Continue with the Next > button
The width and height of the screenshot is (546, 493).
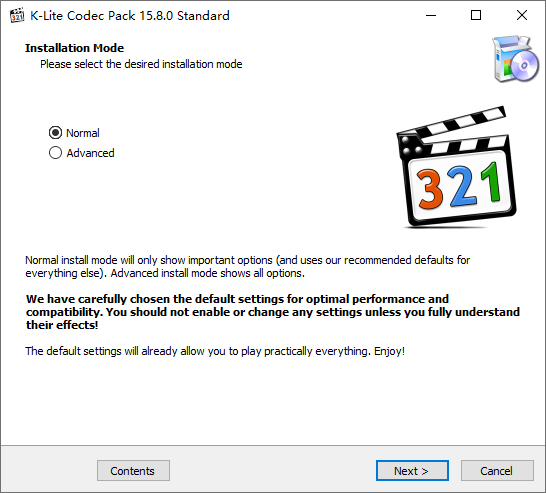[x=412, y=471]
